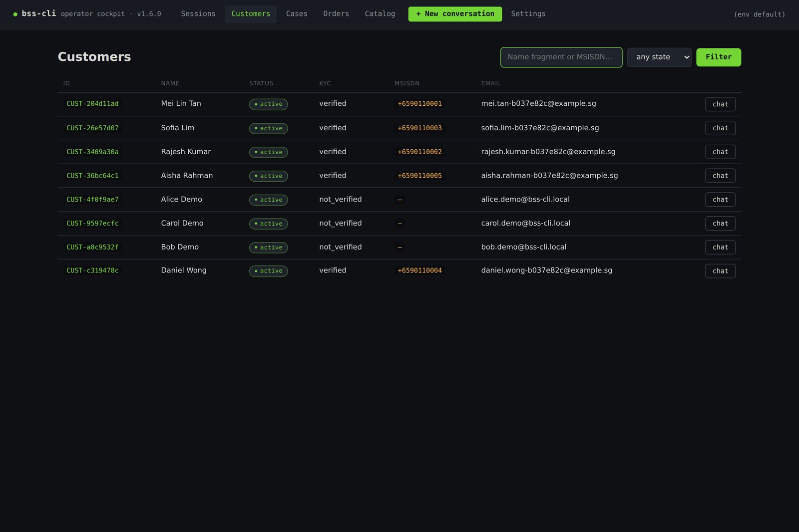Click the ID column header

coord(66,83)
